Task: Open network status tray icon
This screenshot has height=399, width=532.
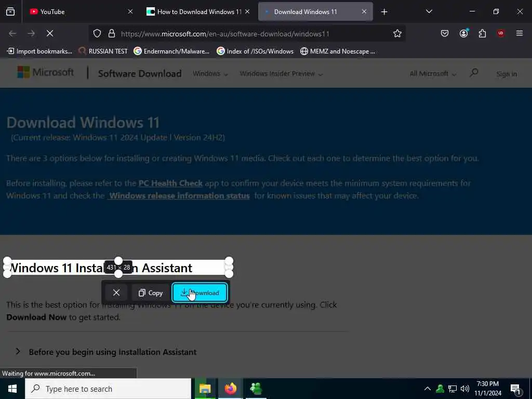Action: [x=453, y=389]
